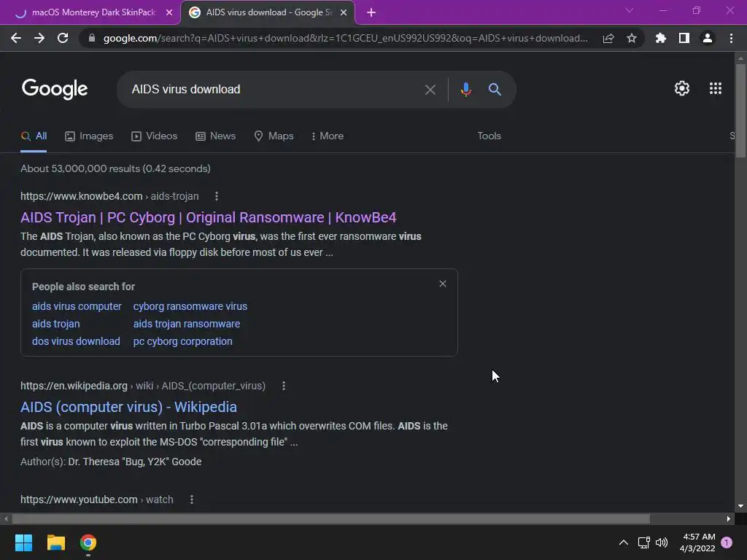Image resolution: width=747 pixels, height=560 pixels.
Task: Dismiss the People also search for box
Action: (x=443, y=284)
